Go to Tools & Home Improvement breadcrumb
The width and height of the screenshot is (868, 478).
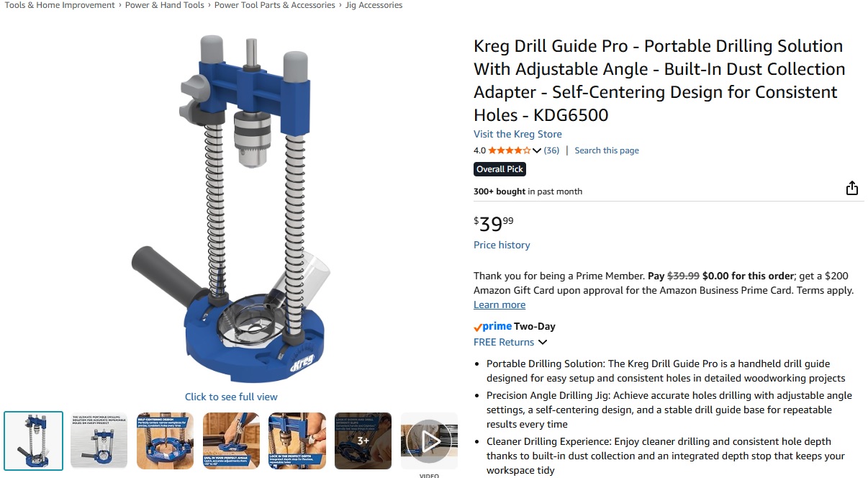click(x=60, y=5)
